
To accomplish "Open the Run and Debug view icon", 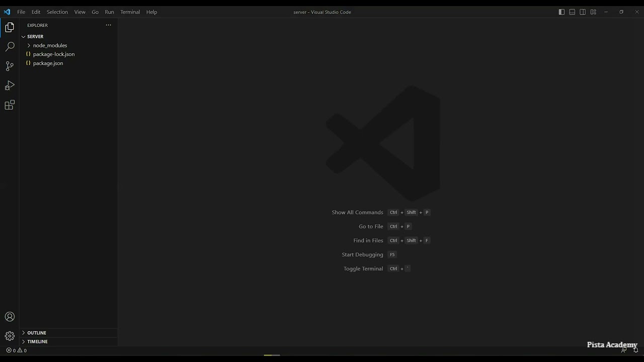I will (x=10, y=85).
